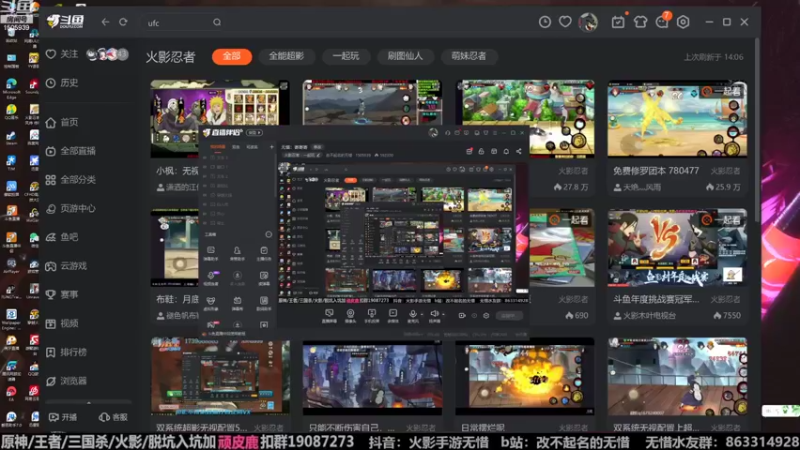Go to 首页 in the sidebar

[x=62, y=122]
